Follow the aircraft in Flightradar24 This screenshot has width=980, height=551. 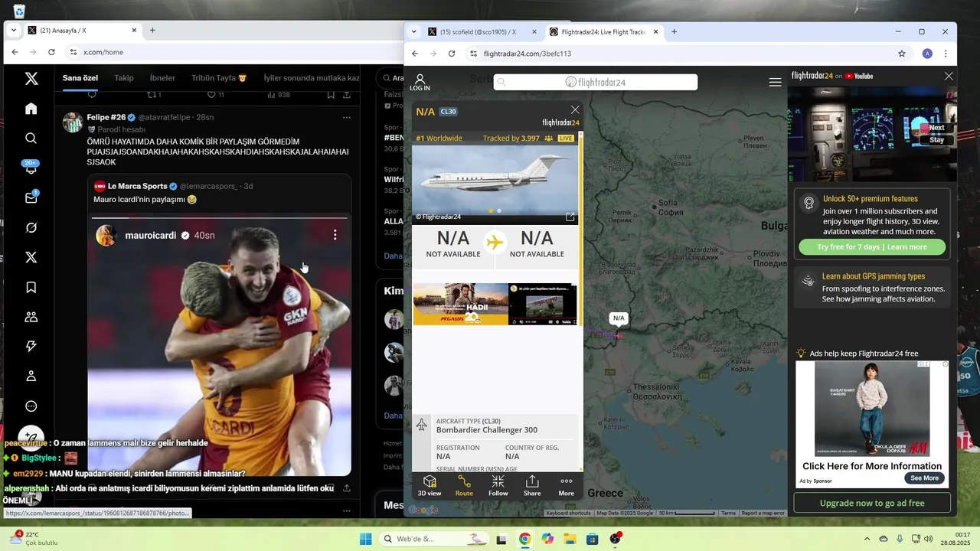click(x=498, y=485)
